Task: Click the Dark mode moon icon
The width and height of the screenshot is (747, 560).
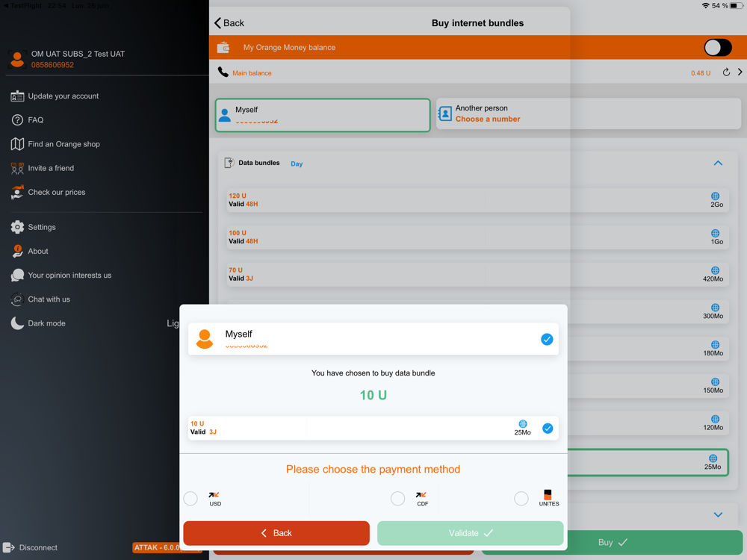Action: (17, 323)
